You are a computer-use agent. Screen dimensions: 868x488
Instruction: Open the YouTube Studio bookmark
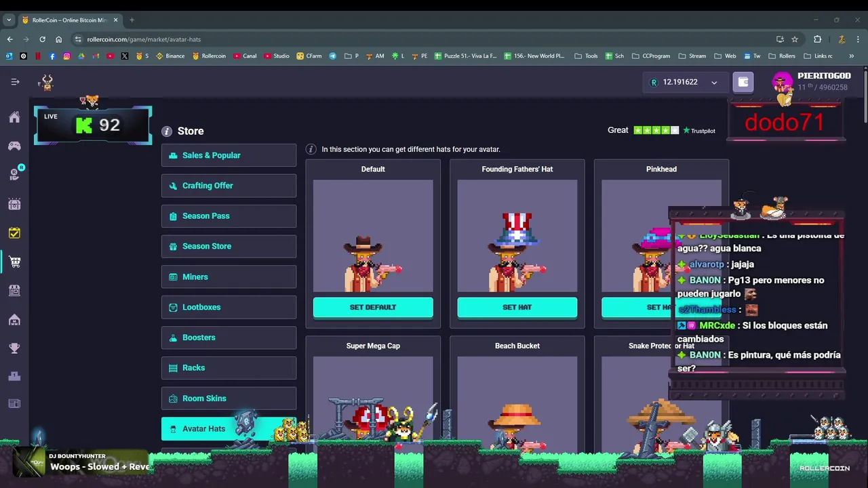[x=276, y=56]
